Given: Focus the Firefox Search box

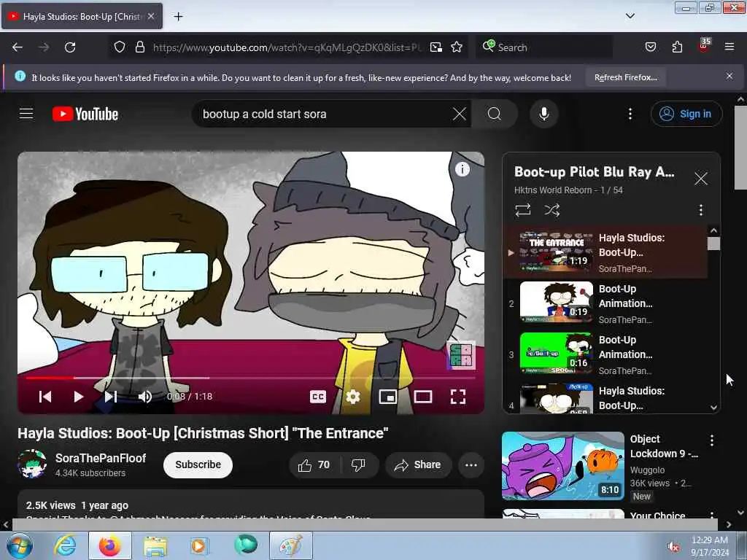Looking at the screenshot, I should [x=543, y=47].
